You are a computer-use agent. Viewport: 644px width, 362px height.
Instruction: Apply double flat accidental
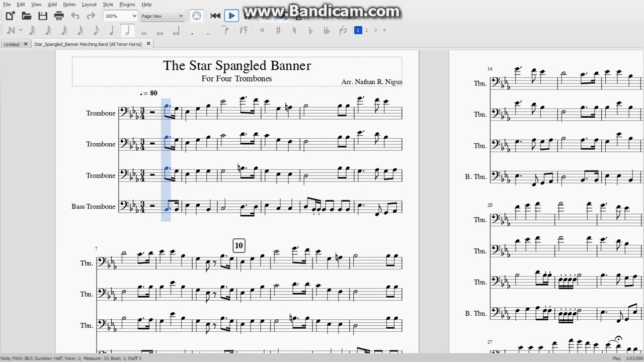[x=327, y=31]
